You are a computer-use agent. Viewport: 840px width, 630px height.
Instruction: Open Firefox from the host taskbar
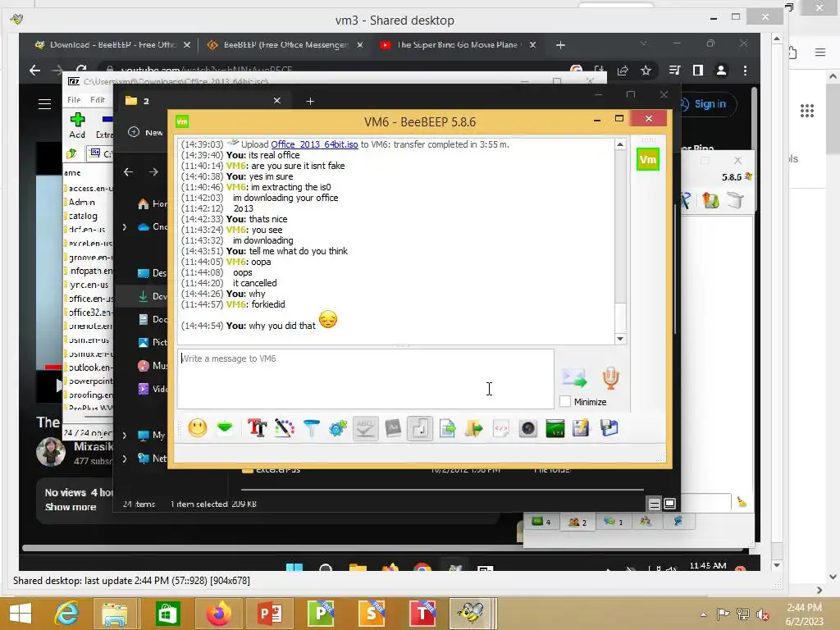[218, 612]
